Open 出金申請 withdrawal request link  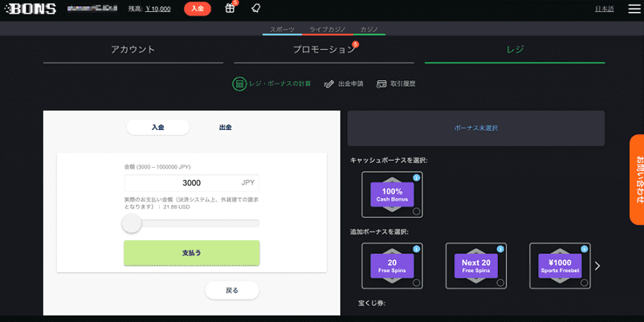click(x=351, y=84)
